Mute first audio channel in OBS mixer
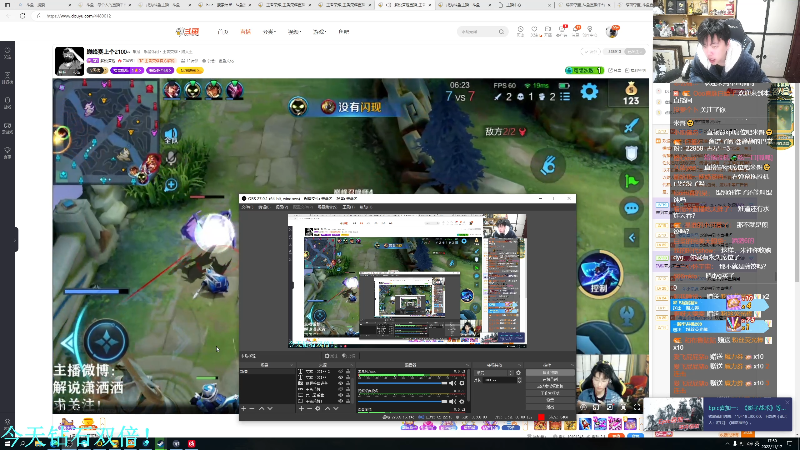800x450 pixels. tap(452, 383)
